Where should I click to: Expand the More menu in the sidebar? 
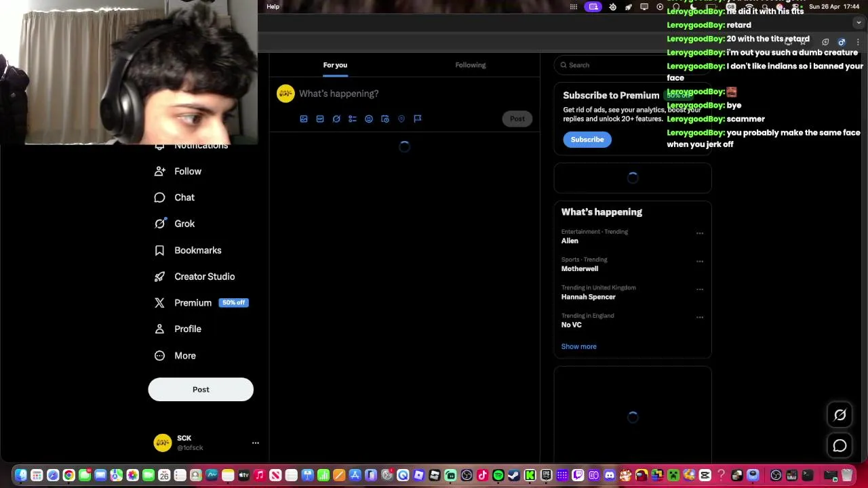[175, 355]
